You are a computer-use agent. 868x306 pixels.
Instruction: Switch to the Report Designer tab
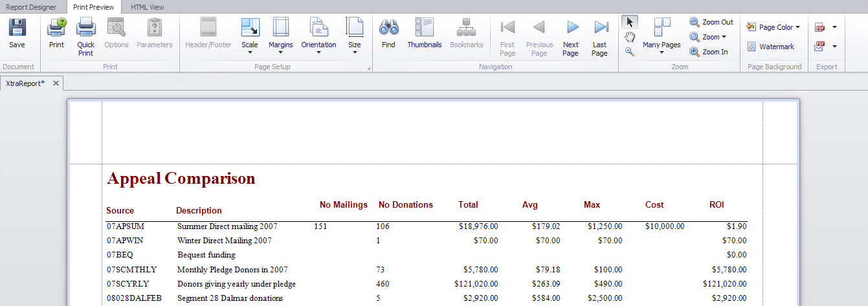(x=32, y=7)
